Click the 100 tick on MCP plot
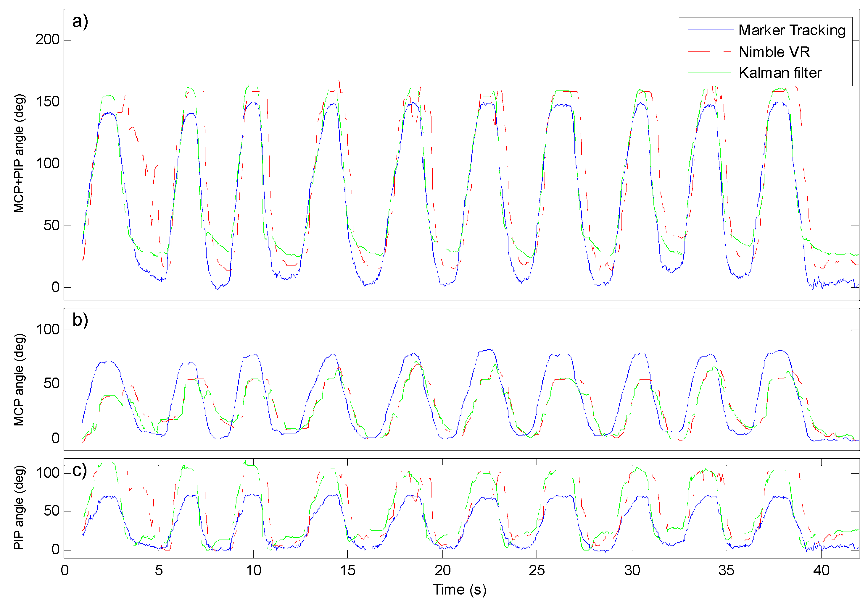 (x=47, y=330)
